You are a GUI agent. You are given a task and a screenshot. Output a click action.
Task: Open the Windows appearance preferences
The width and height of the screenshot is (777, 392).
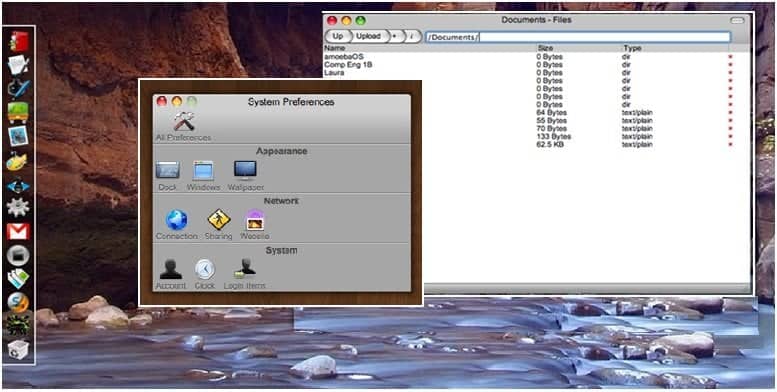click(203, 176)
